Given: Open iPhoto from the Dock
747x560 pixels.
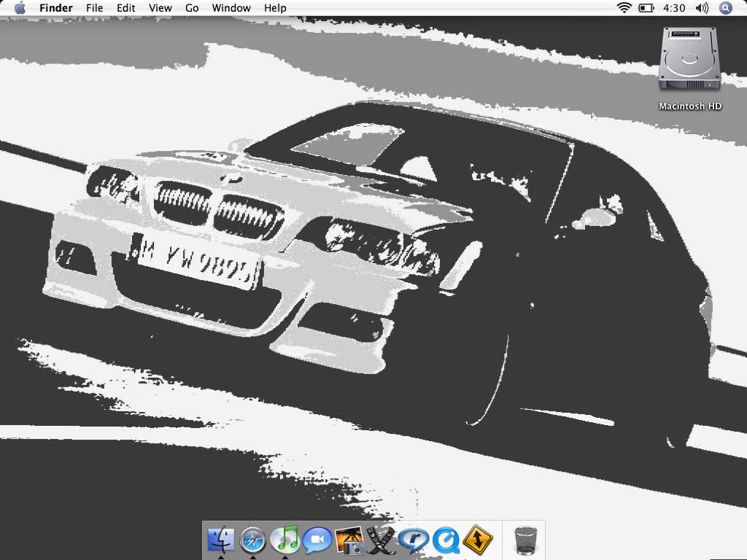Looking at the screenshot, I should 349,540.
